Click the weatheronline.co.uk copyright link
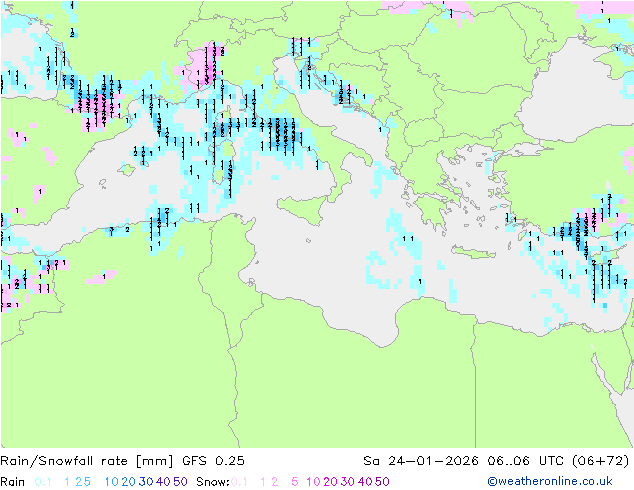Screen dimensions: 634x490 tap(550, 481)
